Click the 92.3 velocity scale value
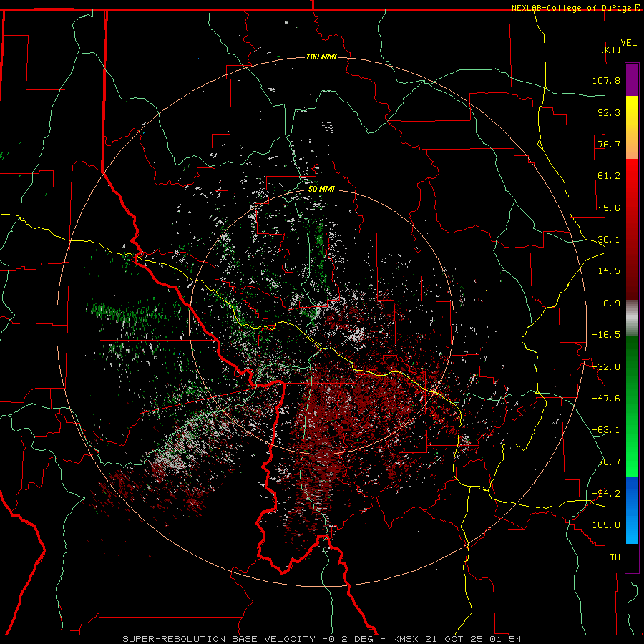Image resolution: width=644 pixels, height=644 pixels. pos(609,112)
